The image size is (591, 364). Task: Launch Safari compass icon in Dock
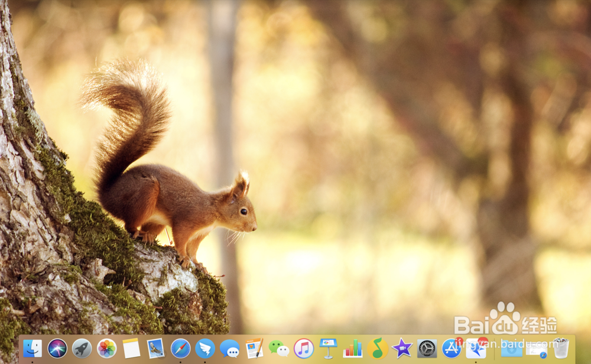click(180, 348)
